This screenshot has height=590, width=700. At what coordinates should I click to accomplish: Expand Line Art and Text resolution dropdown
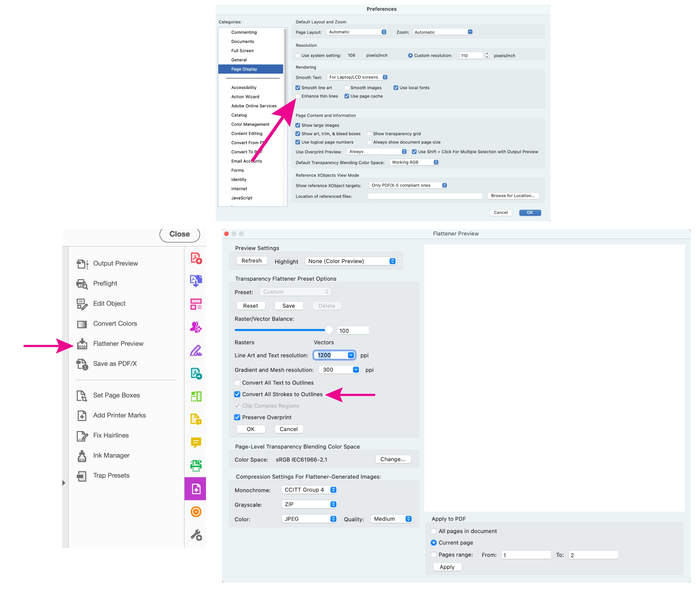351,355
